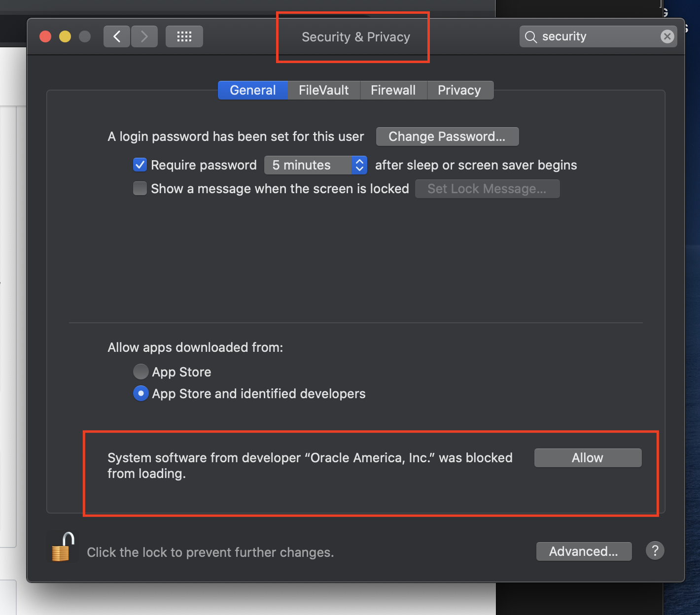Open the 5 minutes delay dropdown

click(x=315, y=165)
